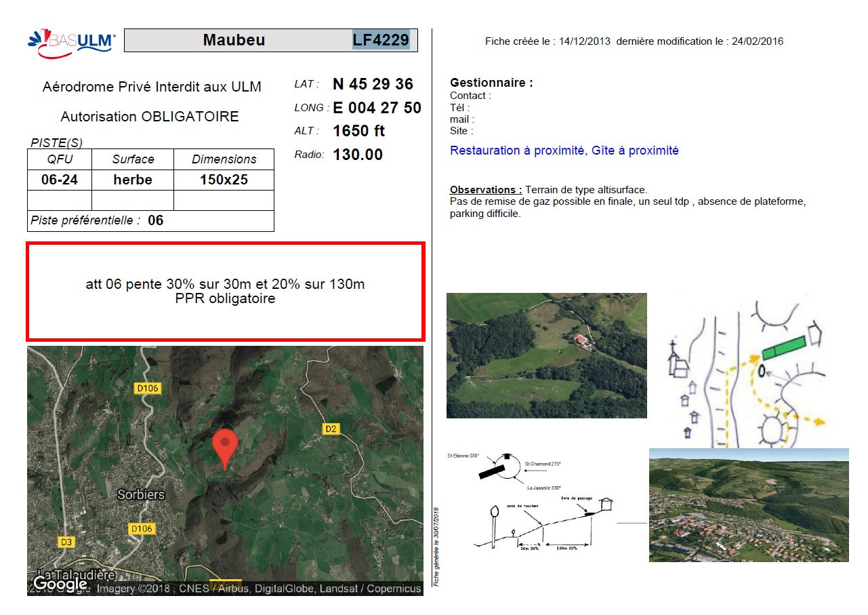This screenshot has width=868, height=615.
Task: Click the PPR obligatoire warning text
Action: pos(225,299)
